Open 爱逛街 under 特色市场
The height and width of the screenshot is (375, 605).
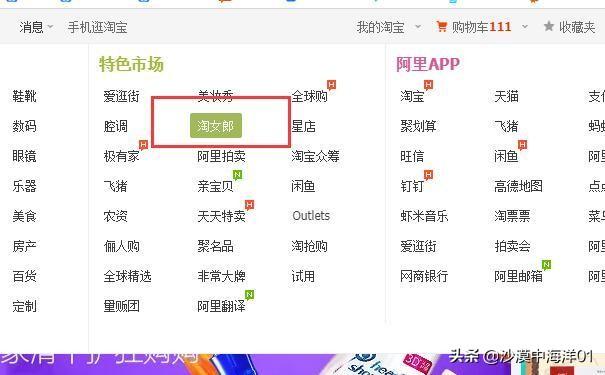122,96
